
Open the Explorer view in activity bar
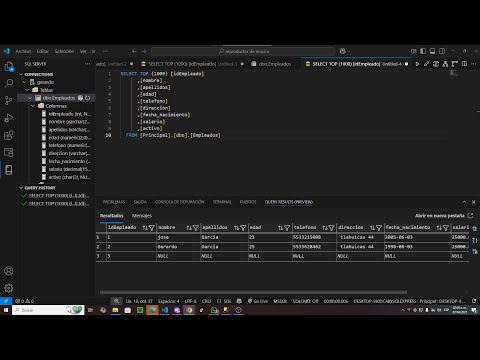pos(9,66)
